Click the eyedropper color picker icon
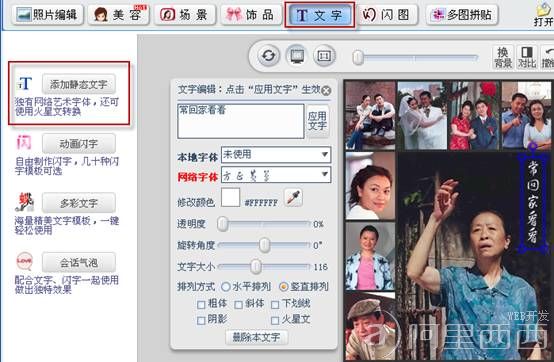 pos(293,197)
